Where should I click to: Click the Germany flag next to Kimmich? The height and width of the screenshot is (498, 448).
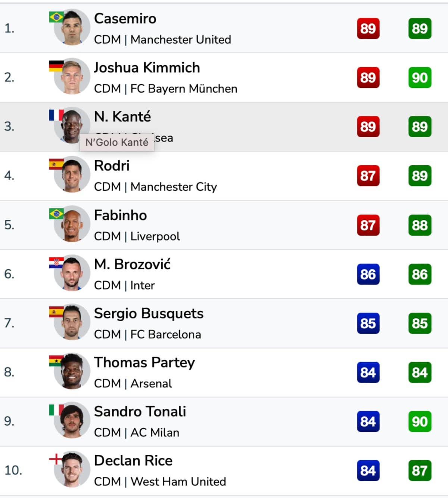(x=56, y=66)
